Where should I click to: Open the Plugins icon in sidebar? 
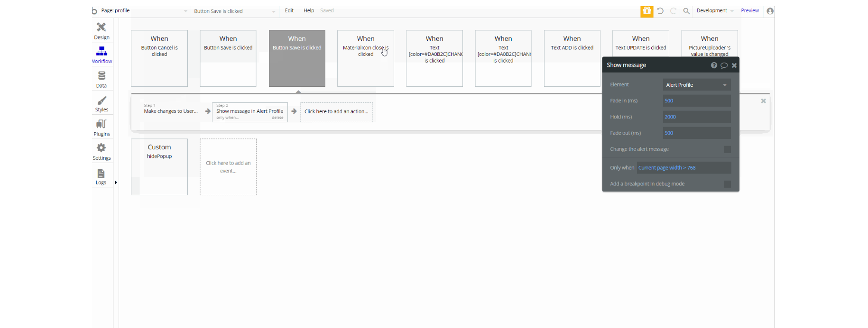tap(102, 124)
